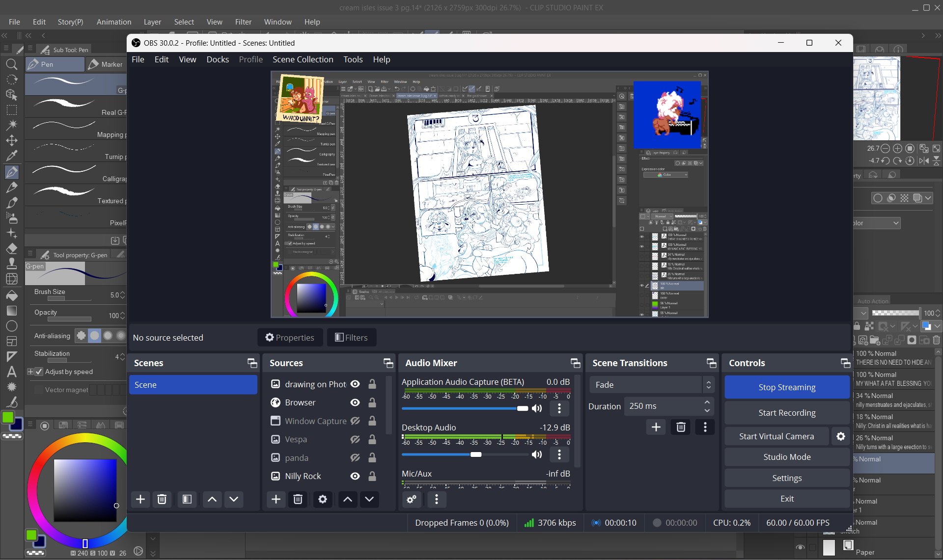943x560 pixels.
Task: Open scene filters icon in Scenes dock
Action: click(187, 499)
